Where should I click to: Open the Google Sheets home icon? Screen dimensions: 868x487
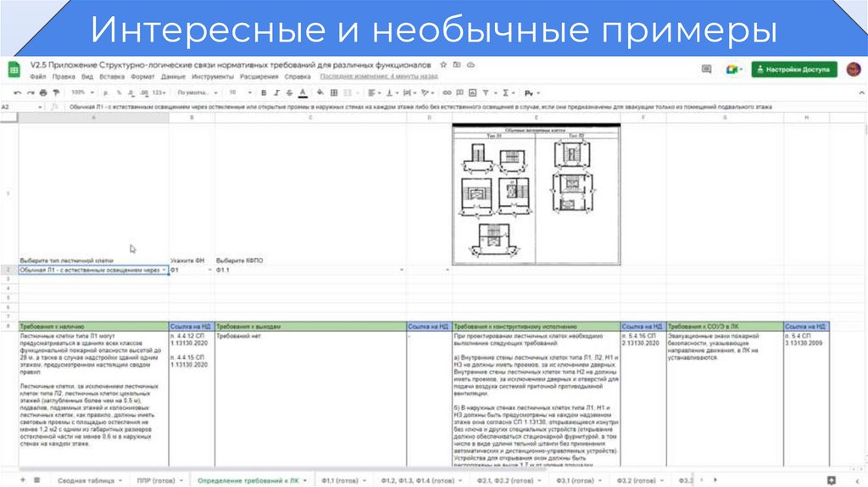pyautogui.click(x=14, y=70)
